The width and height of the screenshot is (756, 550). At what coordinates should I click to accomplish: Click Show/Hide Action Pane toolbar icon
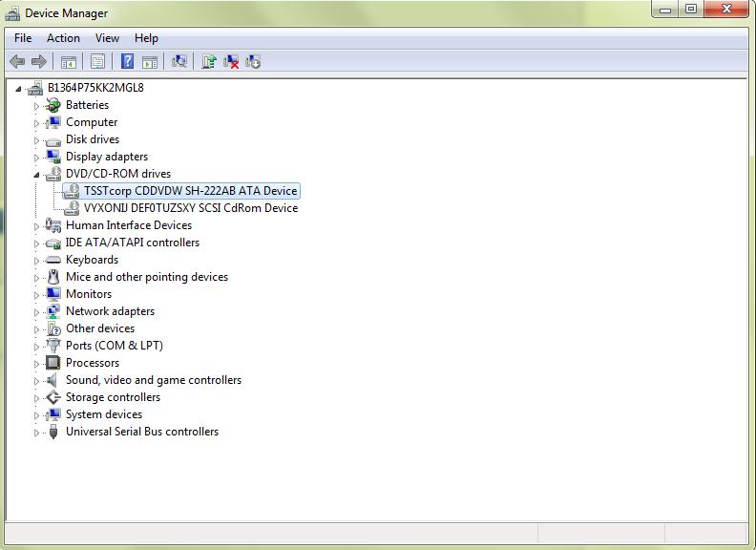pos(150,62)
